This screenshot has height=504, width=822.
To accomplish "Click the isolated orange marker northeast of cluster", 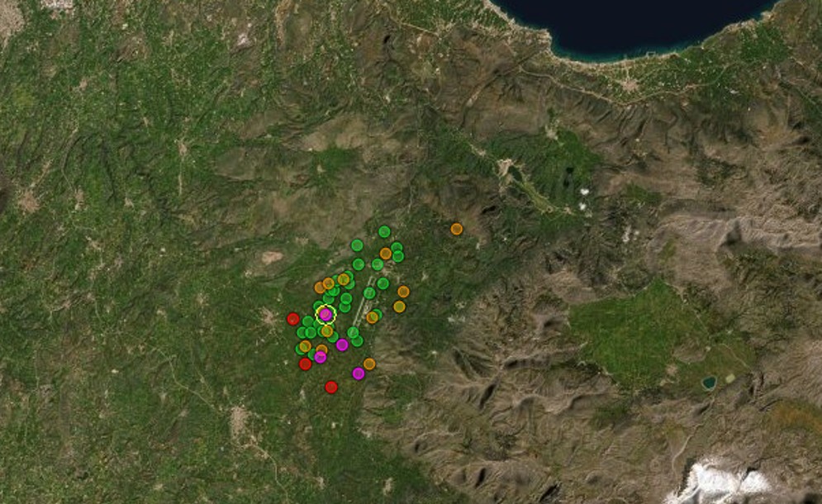I will [x=457, y=229].
